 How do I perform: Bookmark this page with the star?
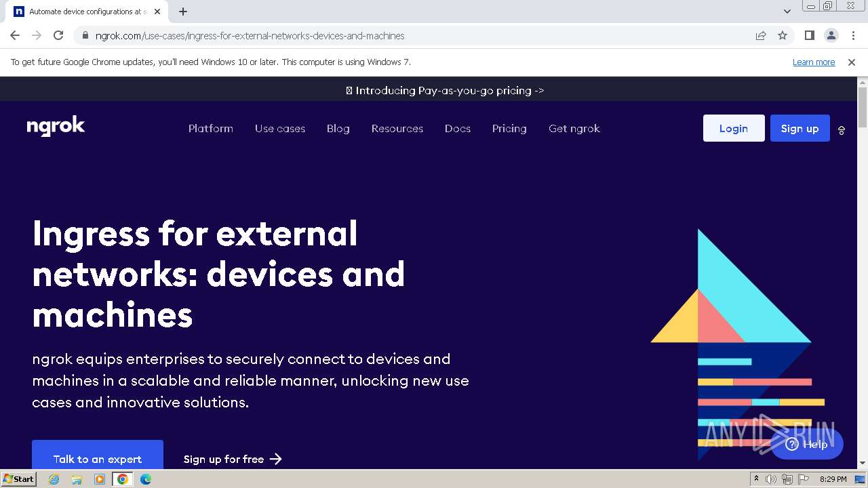783,36
